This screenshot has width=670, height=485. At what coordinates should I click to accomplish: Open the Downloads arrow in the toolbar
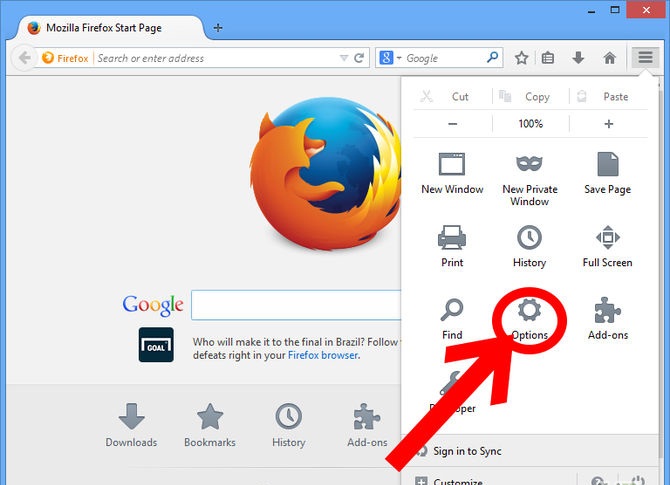pyautogui.click(x=578, y=58)
